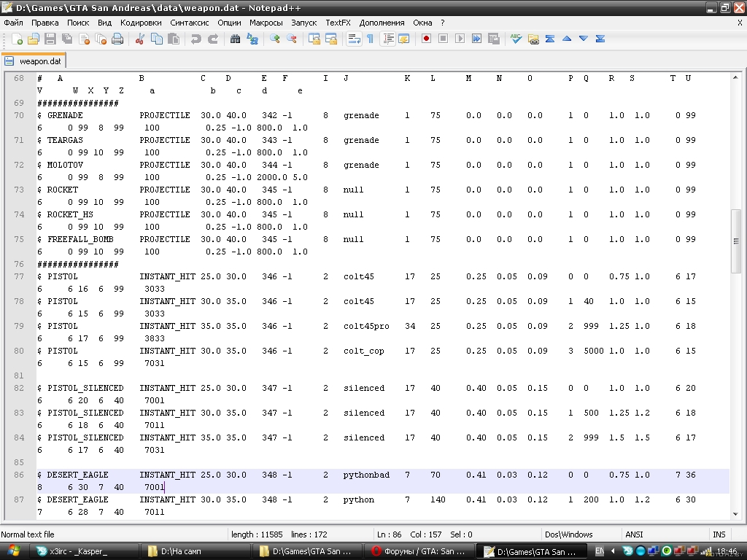The height and width of the screenshot is (560, 747).
Task: Click the vertical scrollbar thumb
Action: click(x=735, y=241)
